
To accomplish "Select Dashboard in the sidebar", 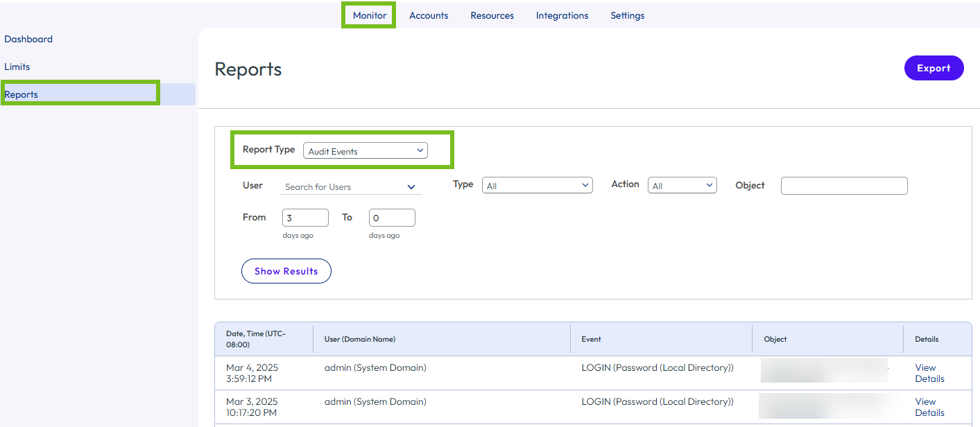I will pyautogui.click(x=28, y=39).
